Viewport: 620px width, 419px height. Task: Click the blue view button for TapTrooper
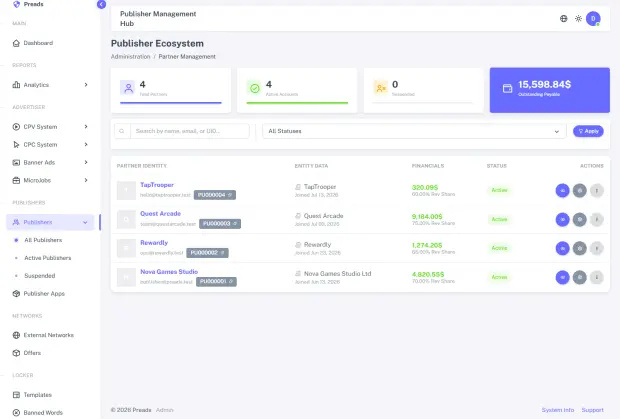(562, 191)
